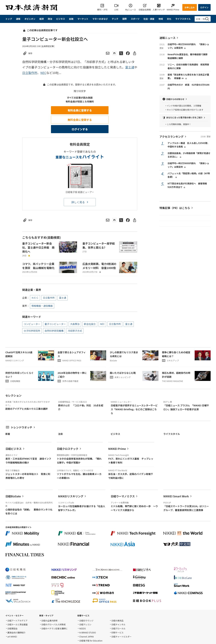Share article on Facebook, top icon
The height and width of the screenshot is (644, 216).
click(x=128, y=53)
